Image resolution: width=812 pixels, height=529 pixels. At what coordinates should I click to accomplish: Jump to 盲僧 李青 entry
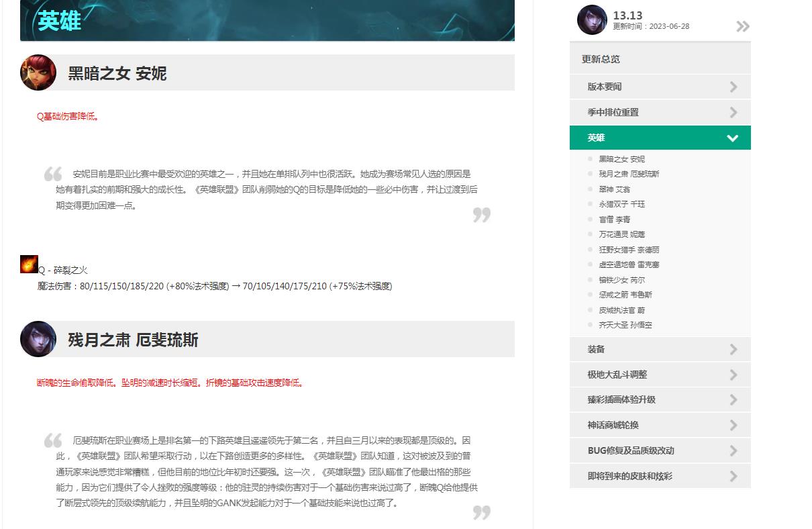click(x=614, y=220)
